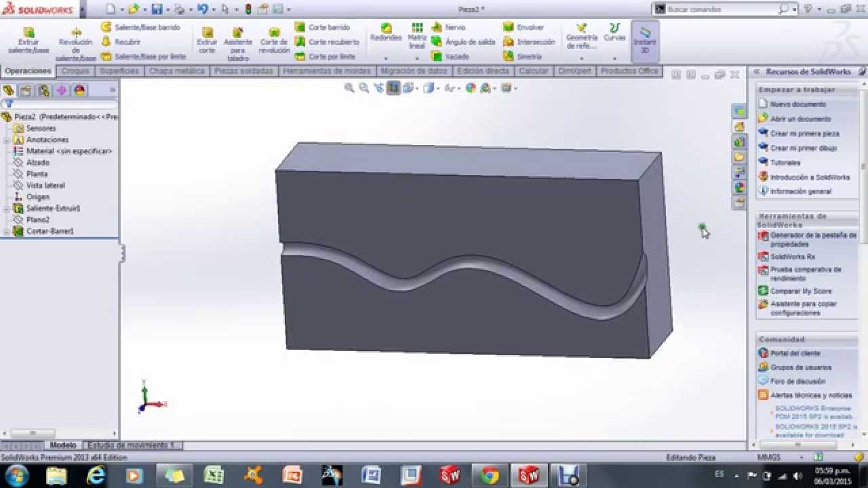868x488 pixels.
Task: Expand Saliente-Extruir1 tree node
Action: [6, 209]
